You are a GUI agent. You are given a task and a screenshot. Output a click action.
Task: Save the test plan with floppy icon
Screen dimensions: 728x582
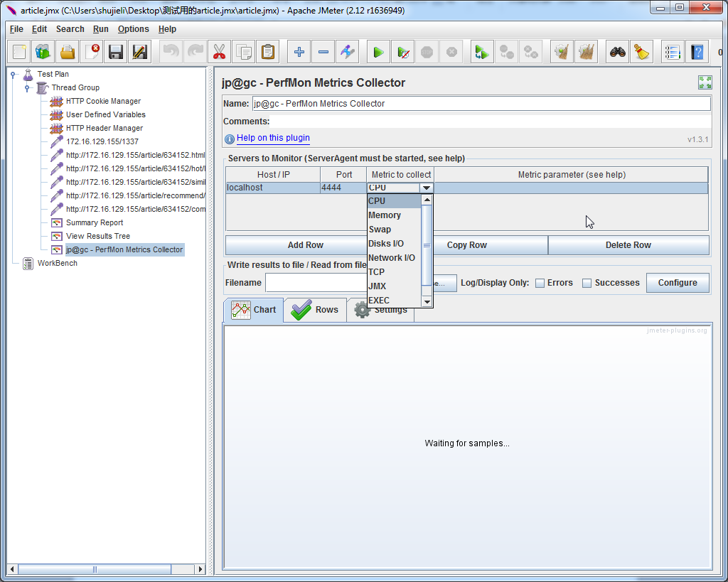click(x=116, y=52)
